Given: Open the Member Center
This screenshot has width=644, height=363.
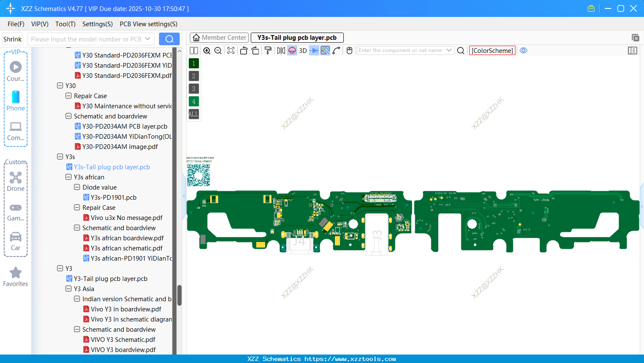Looking at the screenshot, I should (x=219, y=37).
